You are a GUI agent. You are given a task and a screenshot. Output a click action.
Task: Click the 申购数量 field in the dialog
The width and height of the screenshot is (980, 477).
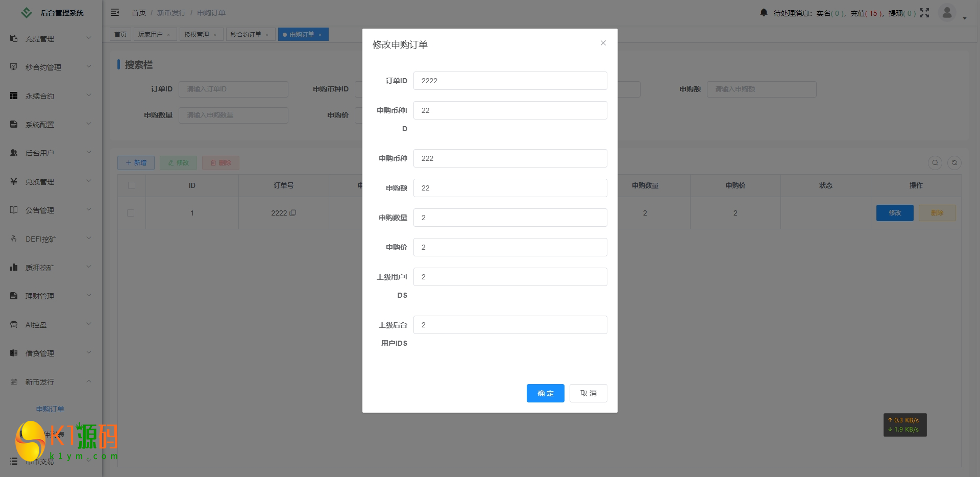coord(510,218)
